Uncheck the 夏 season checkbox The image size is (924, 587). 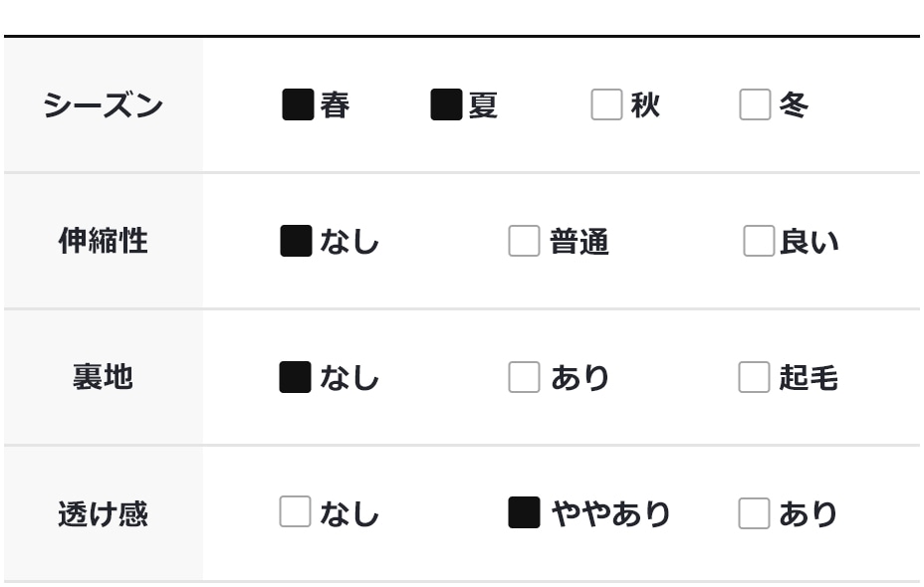(x=446, y=104)
